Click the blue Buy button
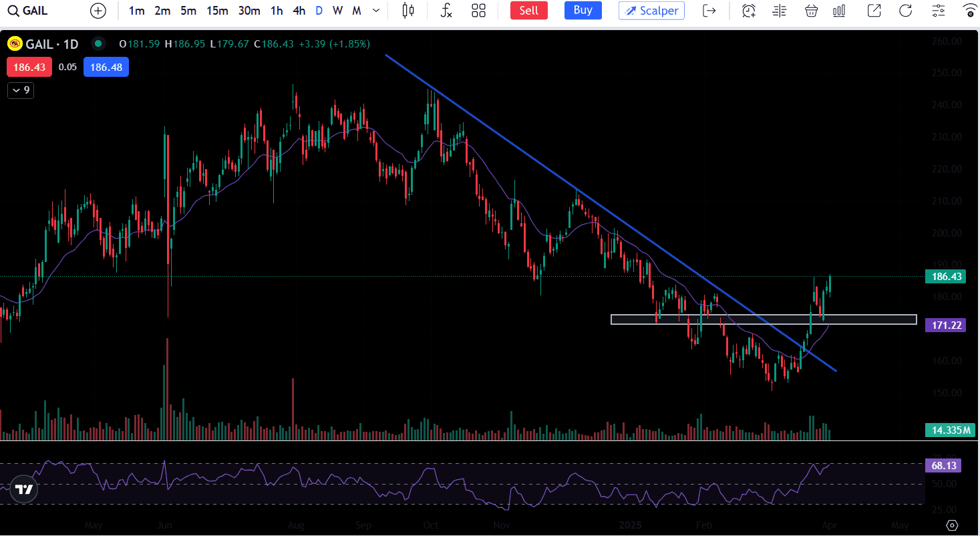This screenshot has height=536, width=980. click(x=583, y=11)
